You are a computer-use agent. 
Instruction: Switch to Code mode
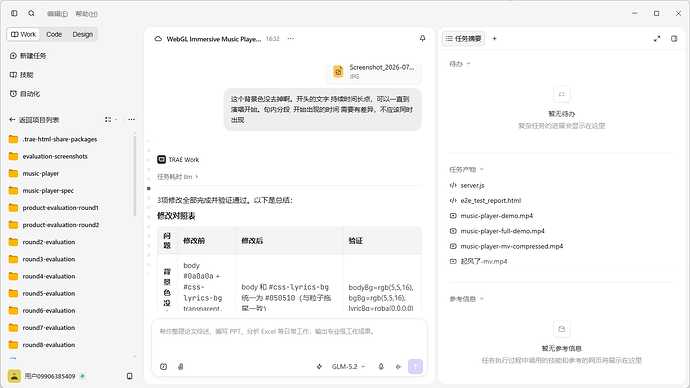click(x=54, y=34)
